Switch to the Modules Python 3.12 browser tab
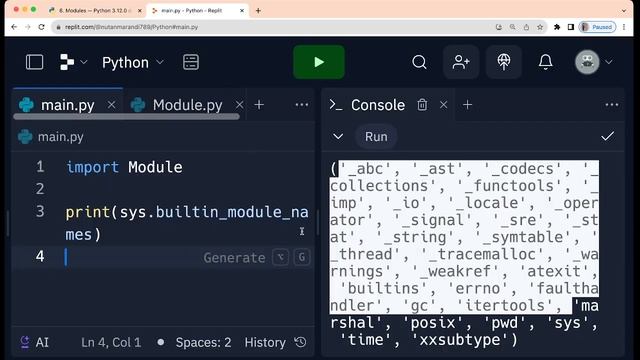 coord(94,11)
